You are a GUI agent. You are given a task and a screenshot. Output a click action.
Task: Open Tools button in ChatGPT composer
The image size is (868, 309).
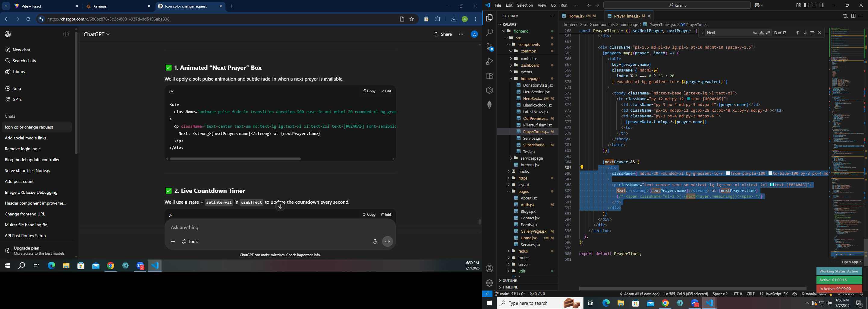tap(190, 241)
